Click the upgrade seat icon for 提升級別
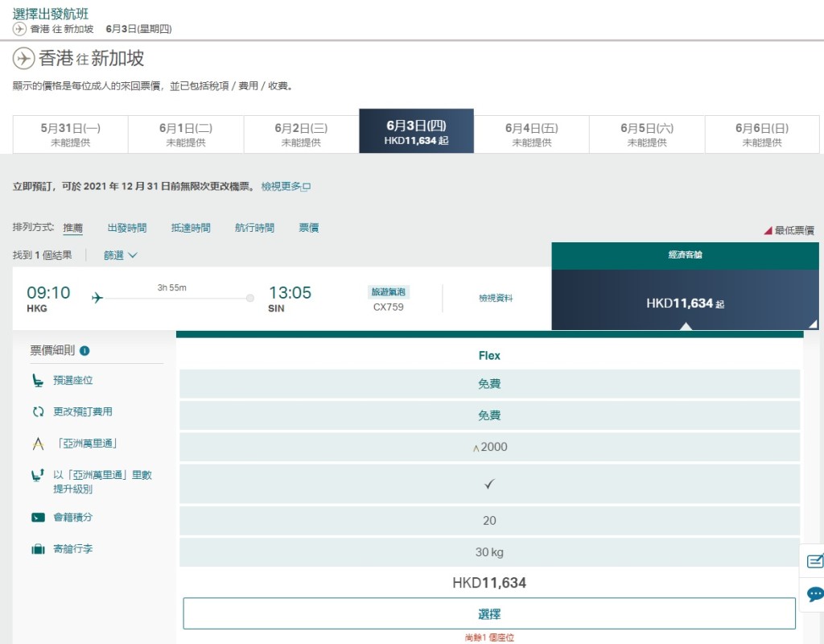824x644 pixels. click(38, 476)
